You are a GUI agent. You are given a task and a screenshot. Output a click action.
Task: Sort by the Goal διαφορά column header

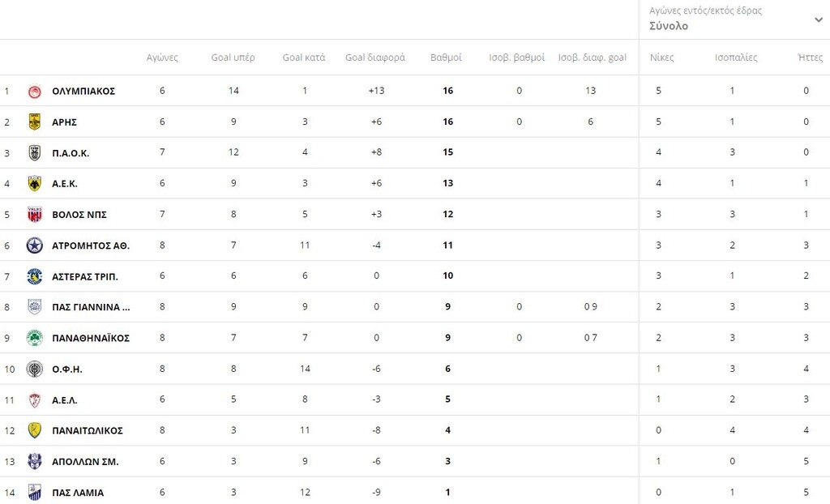pos(375,58)
